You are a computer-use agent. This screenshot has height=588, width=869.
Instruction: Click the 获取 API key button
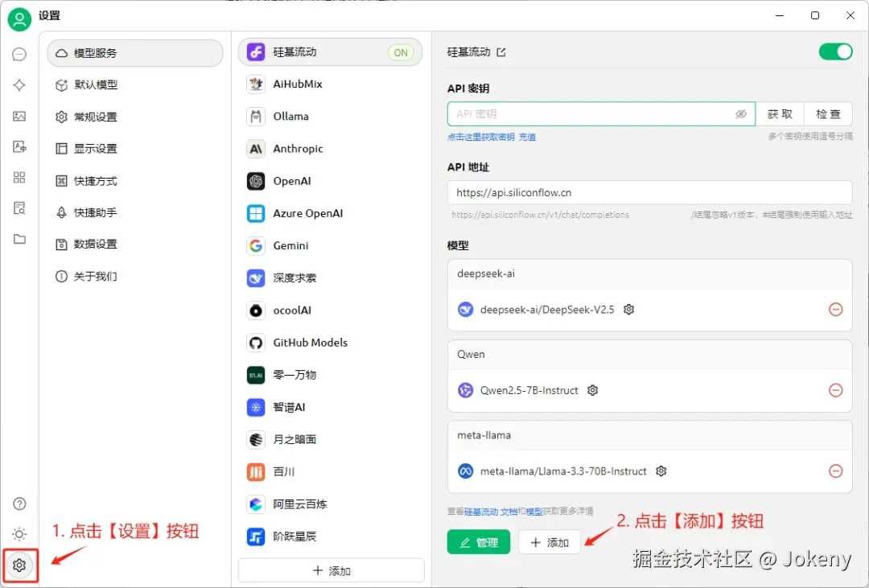(x=780, y=114)
